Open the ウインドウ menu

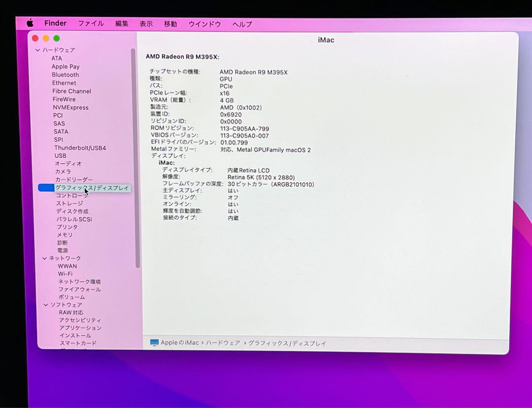click(x=204, y=24)
